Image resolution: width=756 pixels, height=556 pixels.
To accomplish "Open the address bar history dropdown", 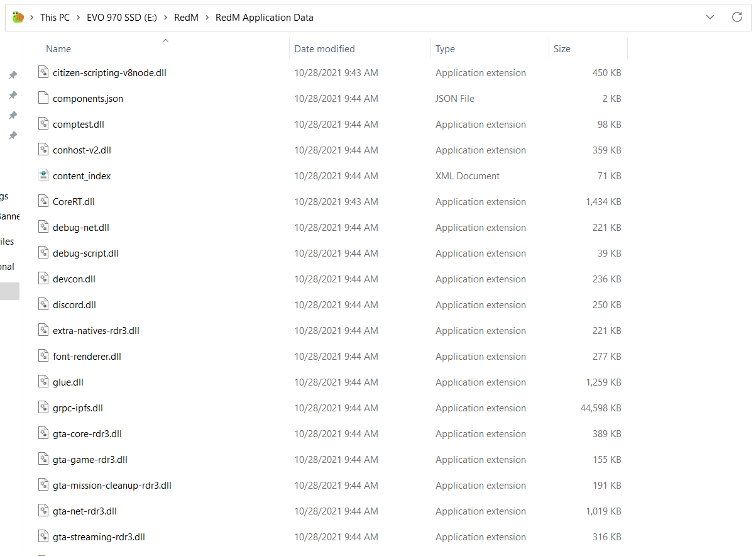I will [x=710, y=18].
